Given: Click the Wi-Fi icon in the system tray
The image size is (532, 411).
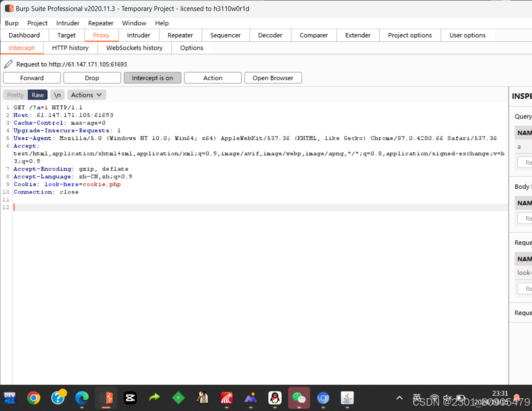Looking at the screenshot, I should pyautogui.click(x=434, y=398).
